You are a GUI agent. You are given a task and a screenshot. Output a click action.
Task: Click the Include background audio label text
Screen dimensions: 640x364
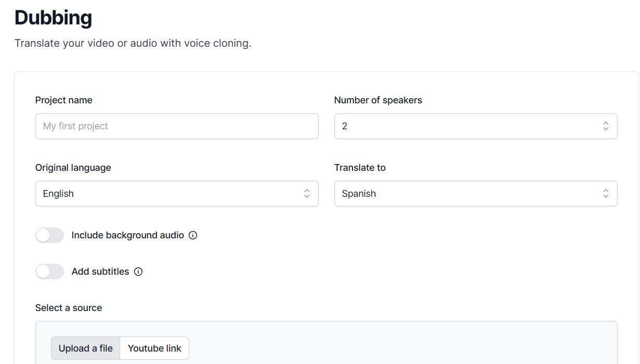point(127,235)
